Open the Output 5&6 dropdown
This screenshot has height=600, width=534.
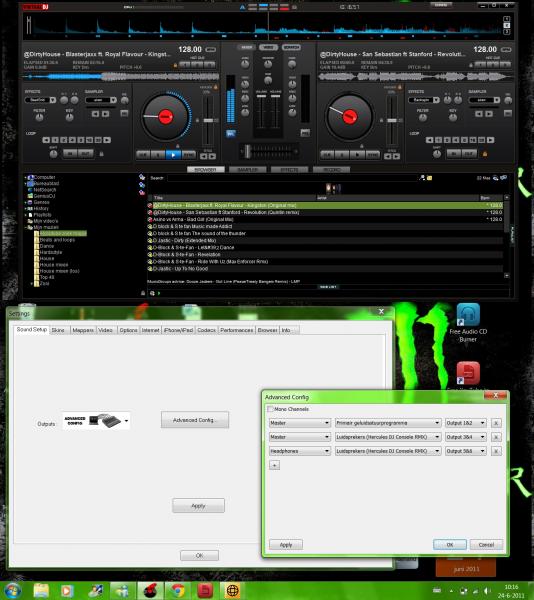point(466,451)
